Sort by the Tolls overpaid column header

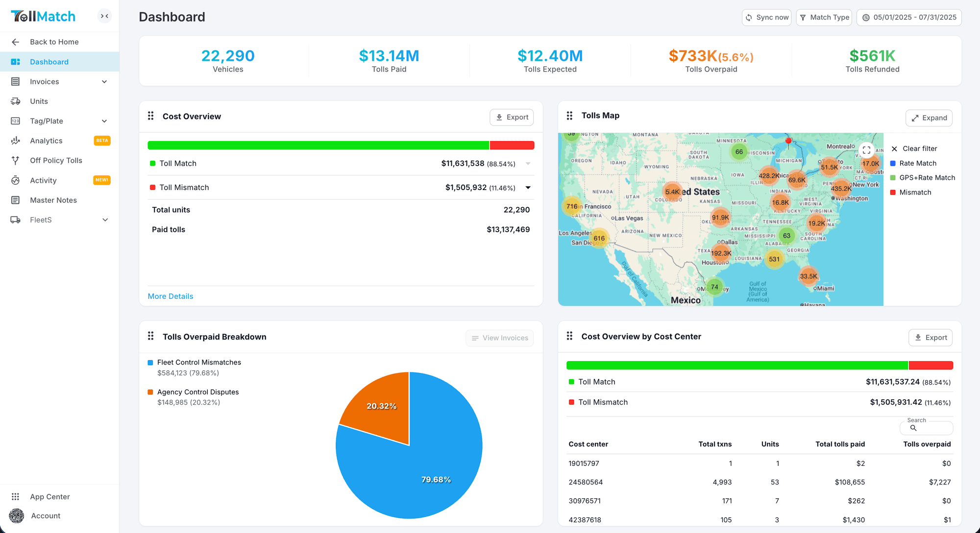pos(927,444)
